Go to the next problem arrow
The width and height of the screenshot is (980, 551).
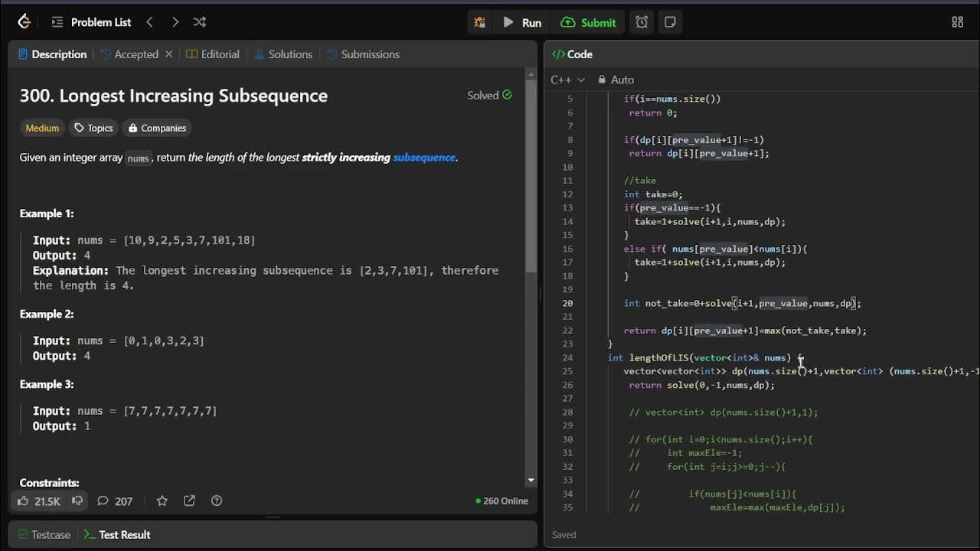175,22
